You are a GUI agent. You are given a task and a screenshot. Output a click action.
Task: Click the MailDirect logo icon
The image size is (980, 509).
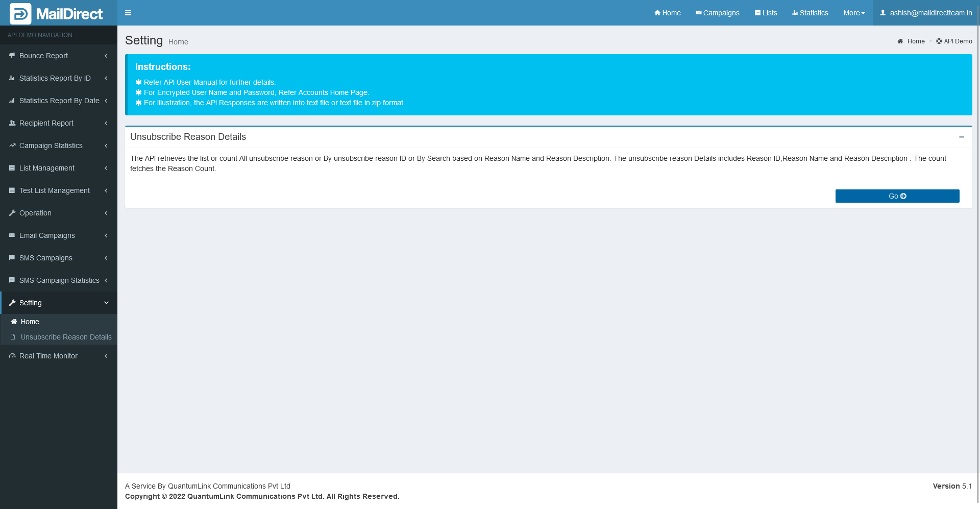[x=20, y=14]
